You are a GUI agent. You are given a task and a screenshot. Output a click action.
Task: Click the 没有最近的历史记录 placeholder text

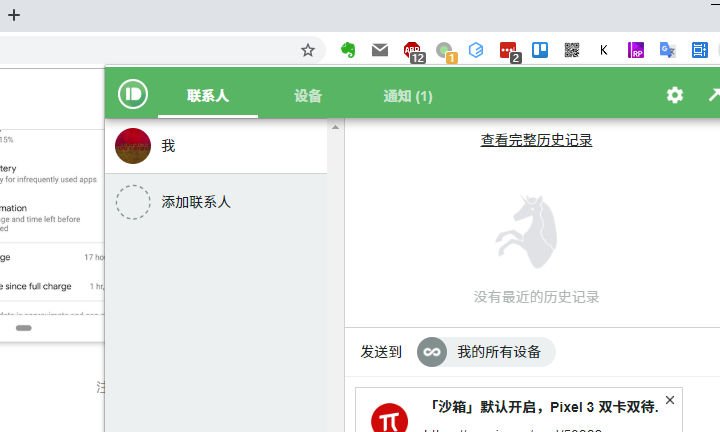pyautogui.click(x=536, y=297)
